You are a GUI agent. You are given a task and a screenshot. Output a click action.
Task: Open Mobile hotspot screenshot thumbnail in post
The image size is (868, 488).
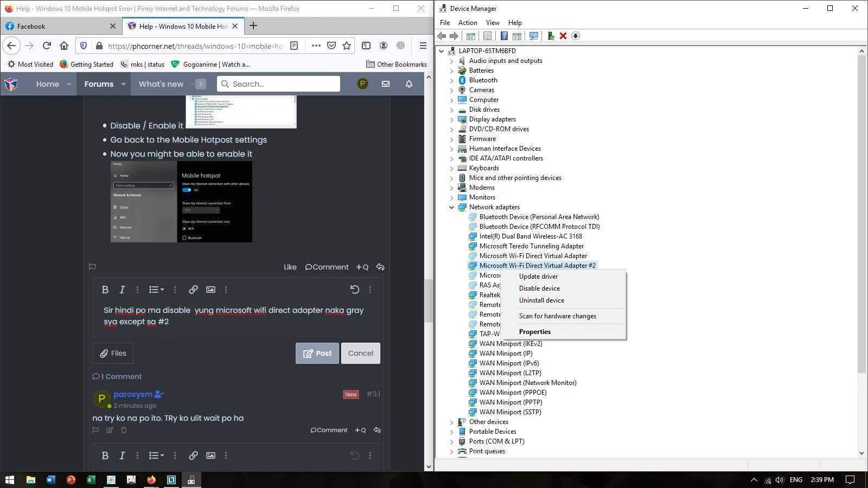pos(181,202)
